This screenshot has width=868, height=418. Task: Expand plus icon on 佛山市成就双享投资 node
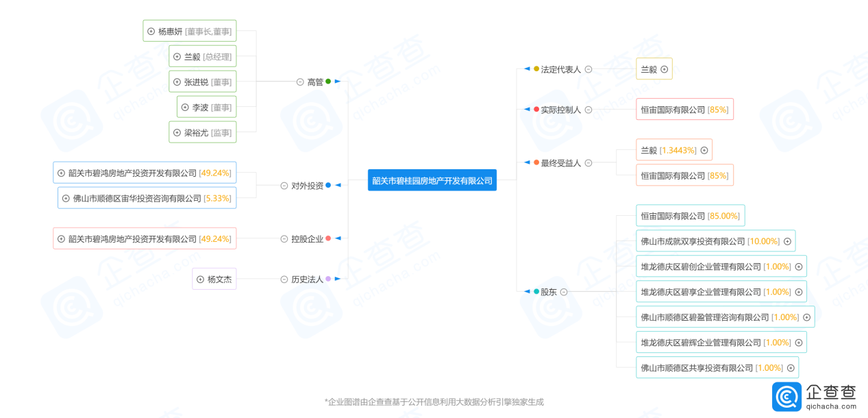[788, 241]
